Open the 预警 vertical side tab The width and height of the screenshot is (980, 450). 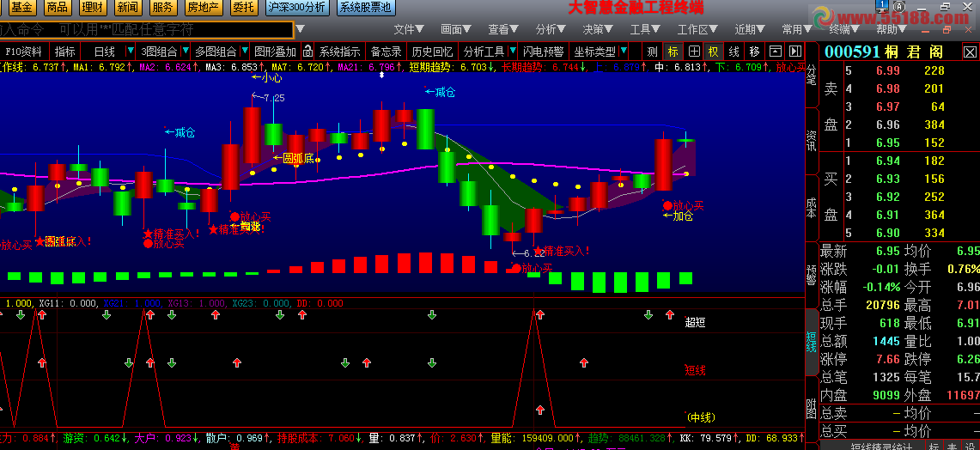coord(812,275)
